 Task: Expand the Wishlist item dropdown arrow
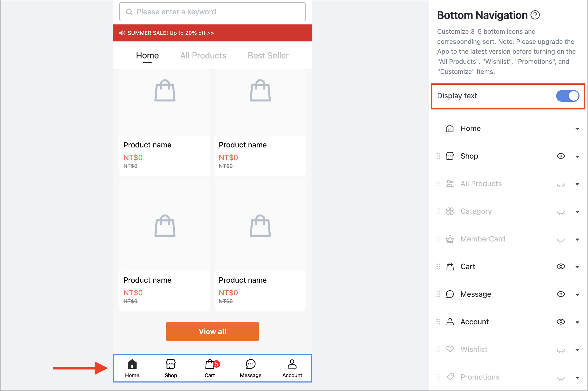(x=577, y=350)
